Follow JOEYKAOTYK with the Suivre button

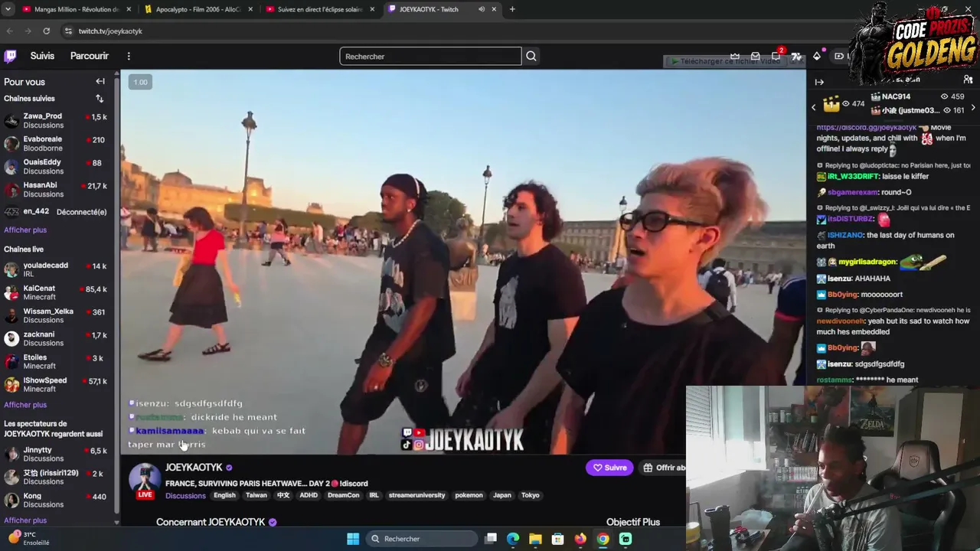(609, 468)
